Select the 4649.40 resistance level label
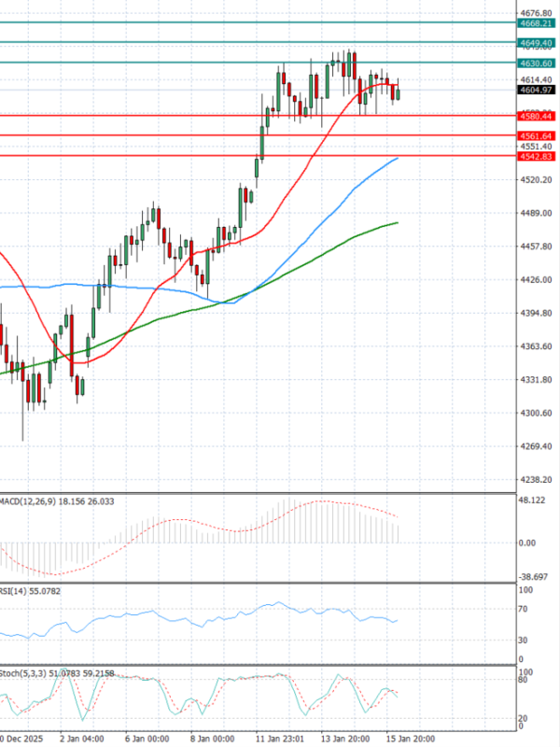 [536, 43]
